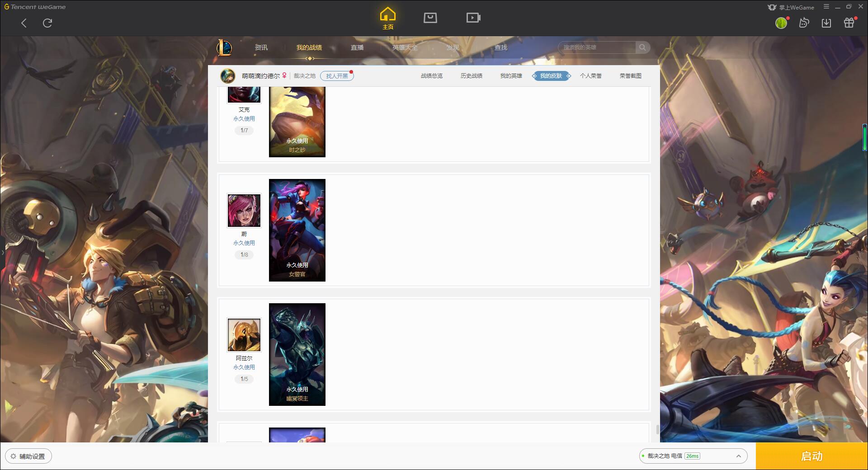Image resolution: width=868 pixels, height=470 pixels.
Task: Switch to 历史战绩 sub-tab
Action: tap(472, 76)
